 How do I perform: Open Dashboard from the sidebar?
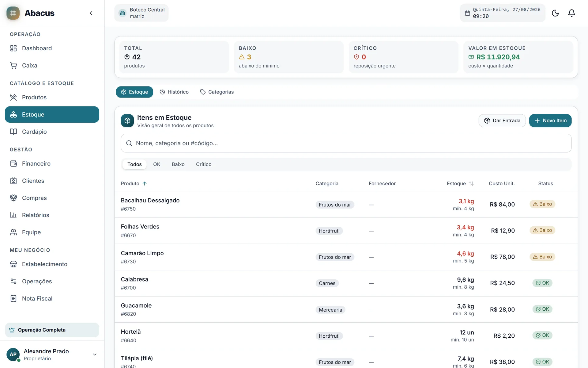(52, 48)
